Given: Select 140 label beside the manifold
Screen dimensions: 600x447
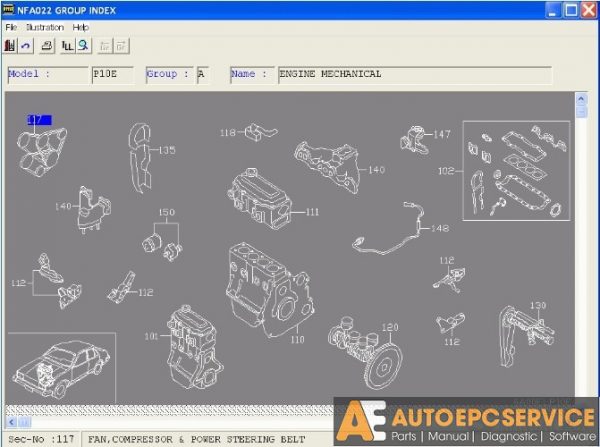Looking at the screenshot, I should (x=377, y=170).
